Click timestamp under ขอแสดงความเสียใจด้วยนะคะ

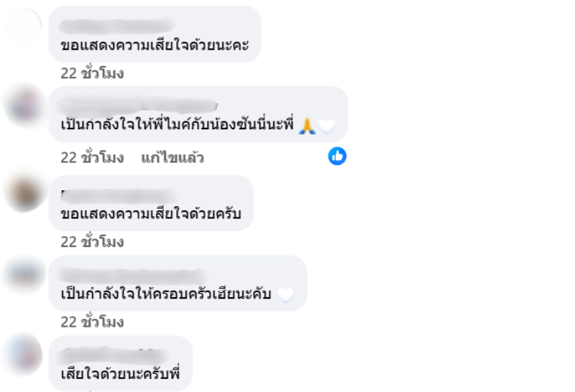point(92,73)
